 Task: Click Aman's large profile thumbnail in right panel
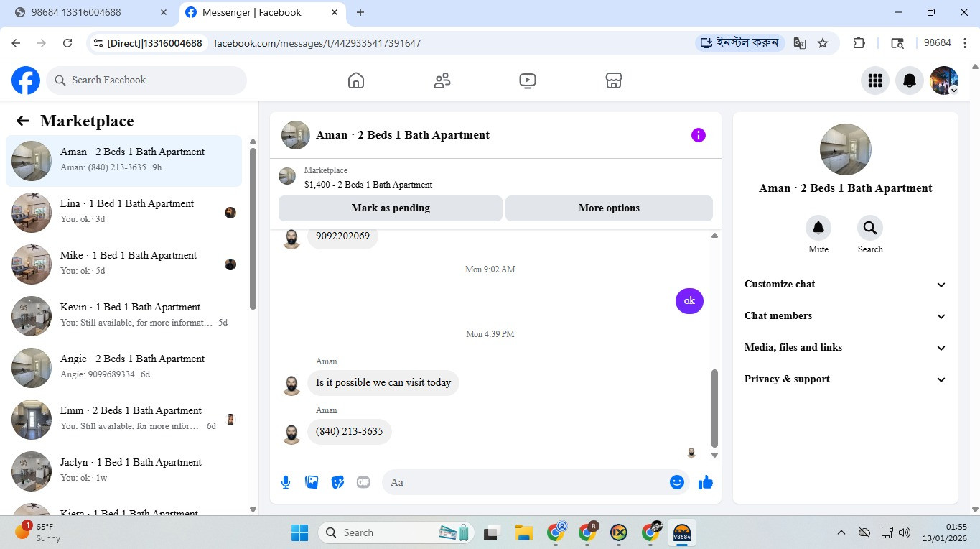pos(846,149)
